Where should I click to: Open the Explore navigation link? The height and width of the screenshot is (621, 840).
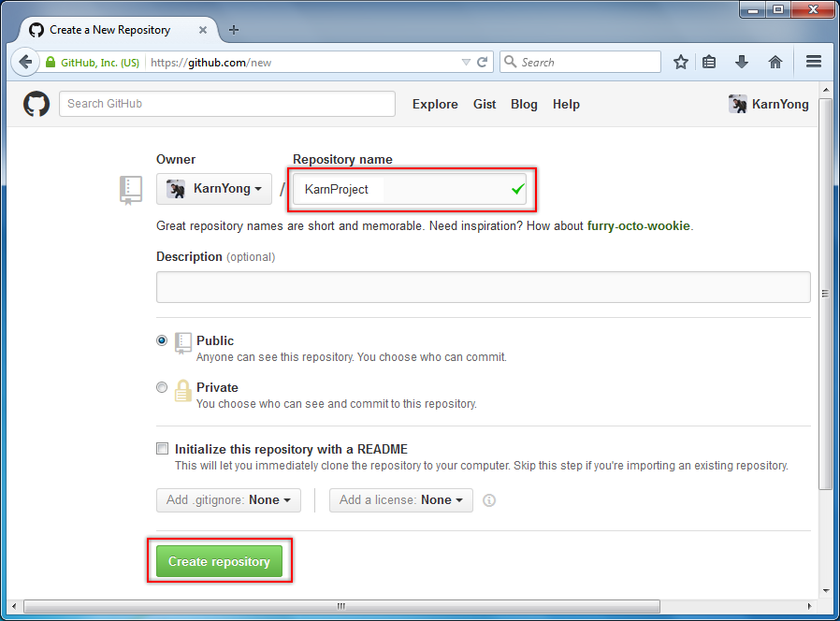click(435, 105)
